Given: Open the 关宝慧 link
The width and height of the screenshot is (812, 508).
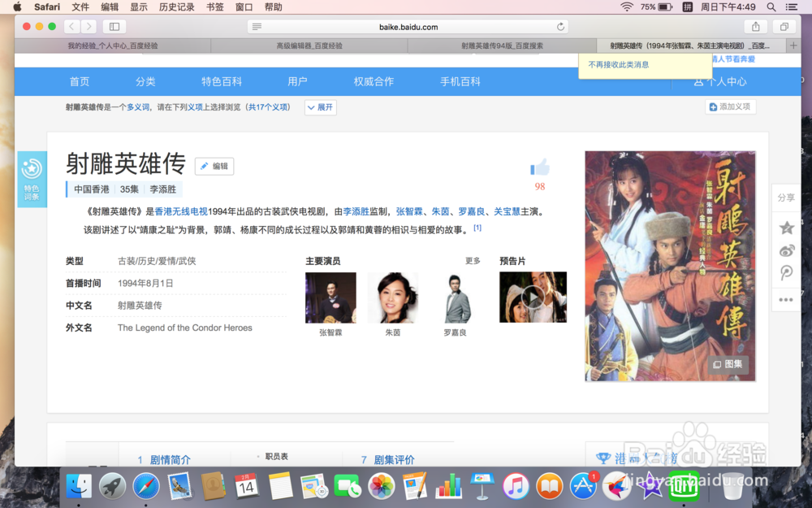Looking at the screenshot, I should pos(507,211).
